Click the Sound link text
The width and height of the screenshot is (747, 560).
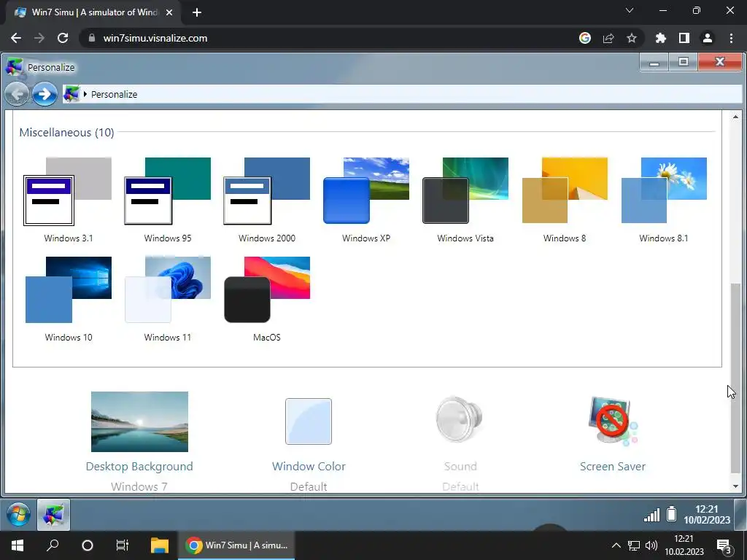pos(460,466)
